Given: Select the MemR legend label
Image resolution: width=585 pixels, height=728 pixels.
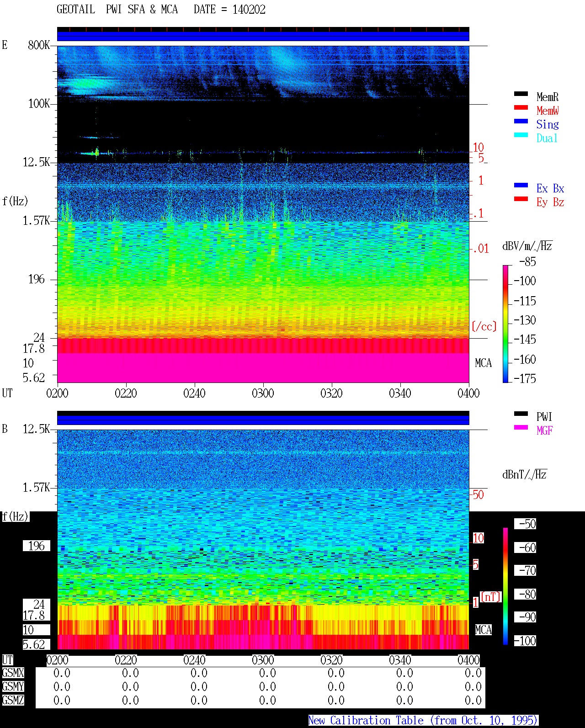Looking at the screenshot, I should 548,97.
